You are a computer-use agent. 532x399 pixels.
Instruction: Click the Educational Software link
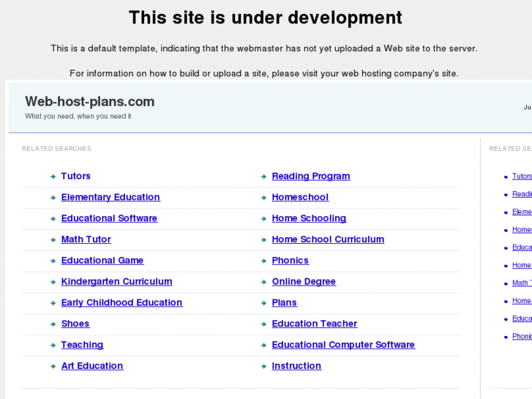pyautogui.click(x=109, y=218)
